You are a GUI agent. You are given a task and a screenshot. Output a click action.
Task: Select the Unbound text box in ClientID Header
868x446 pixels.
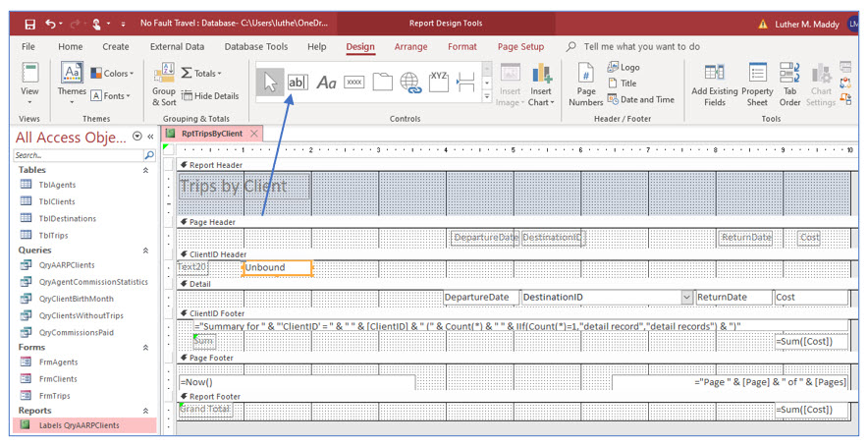(x=278, y=267)
